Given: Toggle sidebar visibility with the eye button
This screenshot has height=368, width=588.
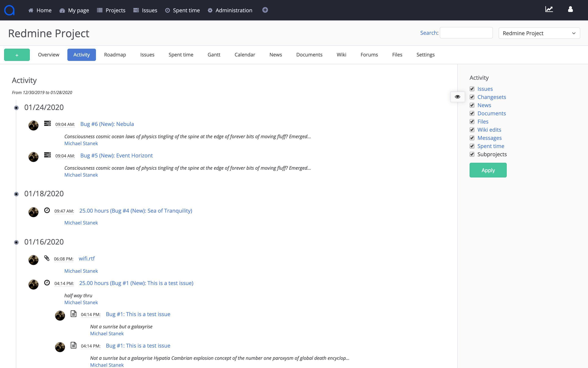Looking at the screenshot, I should point(458,97).
